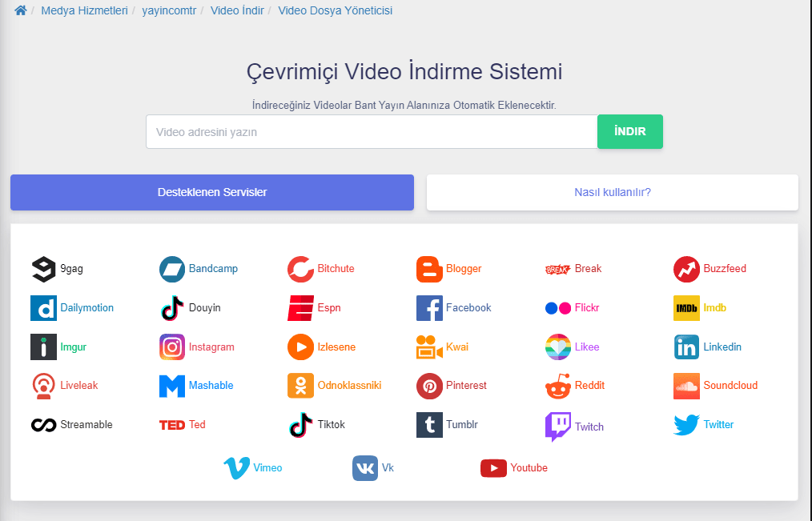Open the Youtube text link
The width and height of the screenshot is (812, 521).
point(529,467)
